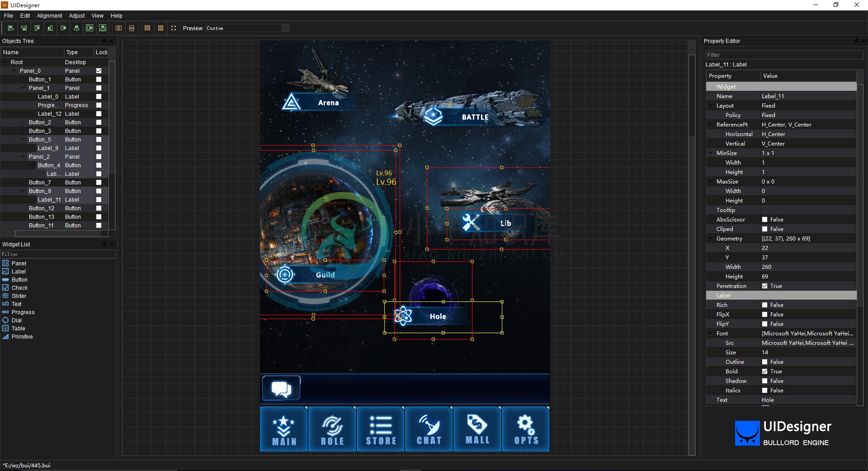Viewport: 868px width, 471px height.
Task: Collapse the Geometry property group
Action: point(711,238)
